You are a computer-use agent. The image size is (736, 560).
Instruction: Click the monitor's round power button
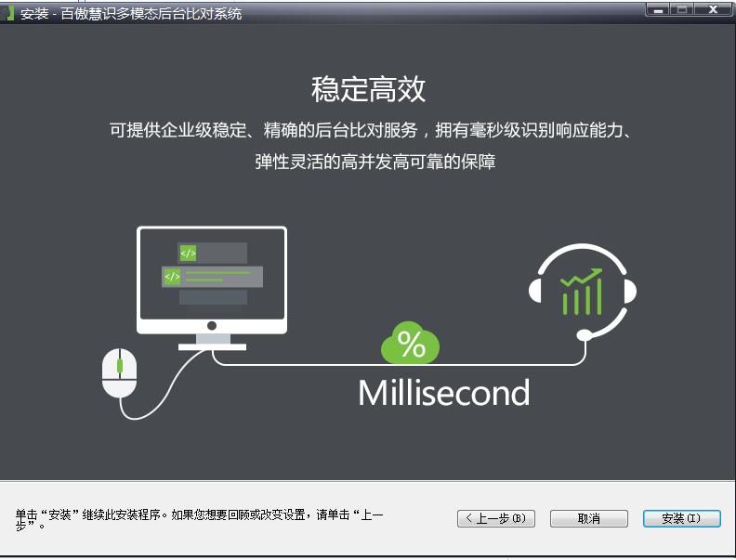coord(212,325)
